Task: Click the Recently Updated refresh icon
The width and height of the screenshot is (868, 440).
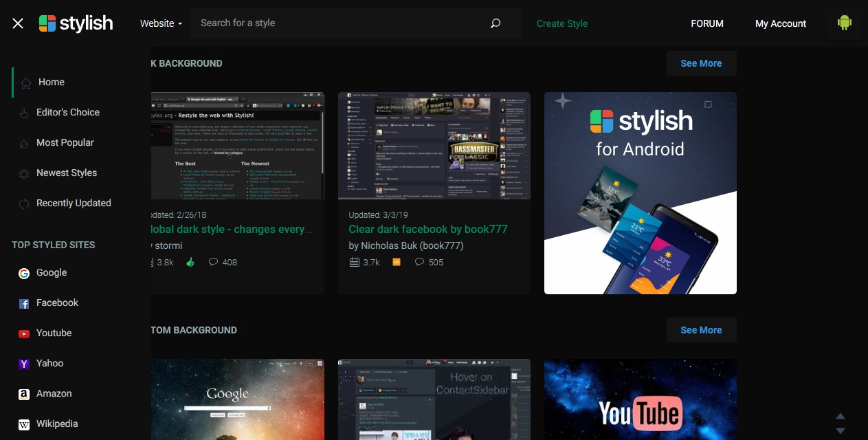Action: coord(24,203)
